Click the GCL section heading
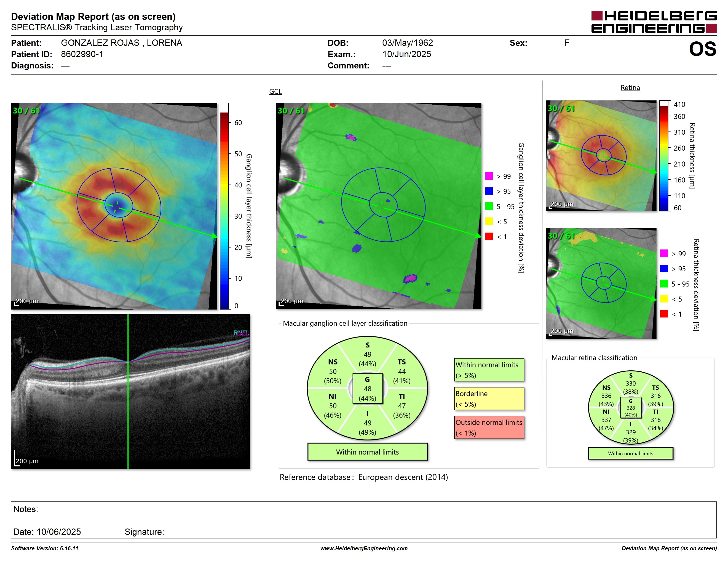The image size is (728, 563). click(275, 91)
